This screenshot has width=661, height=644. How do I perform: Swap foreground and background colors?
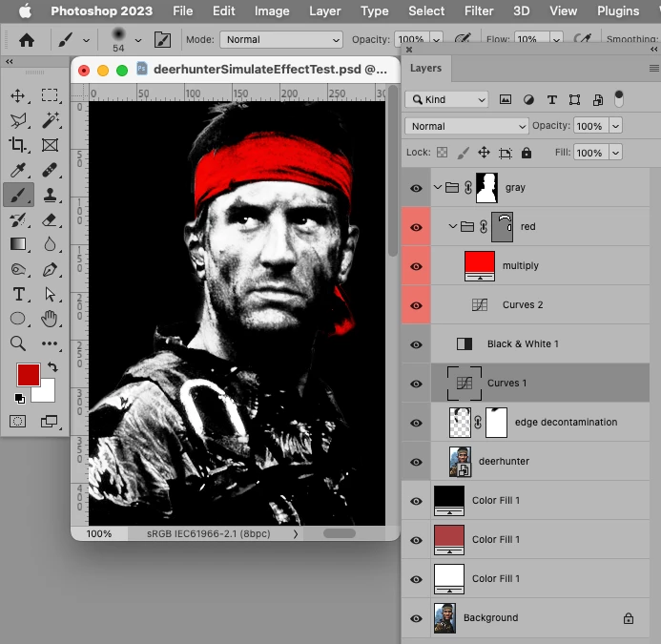pos(52,367)
